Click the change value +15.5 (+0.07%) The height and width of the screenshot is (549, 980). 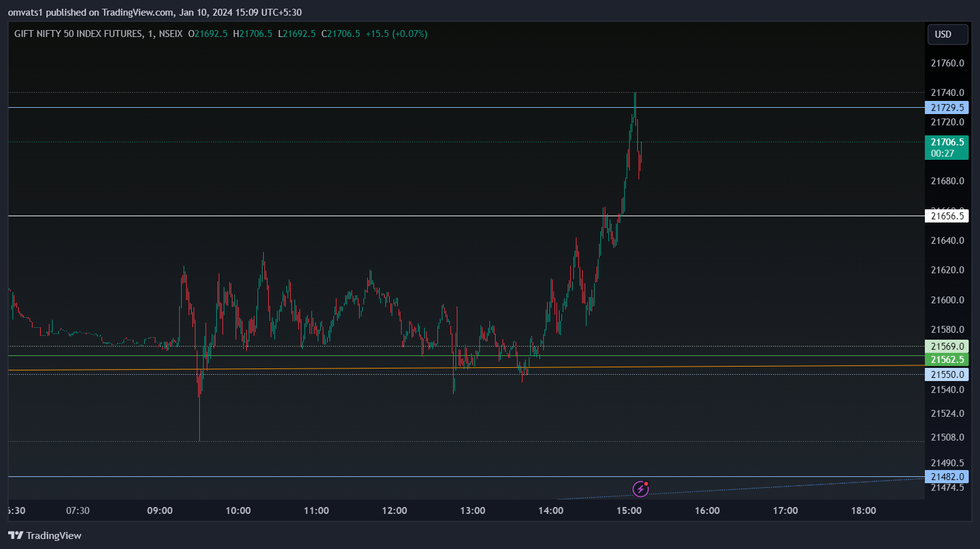click(x=397, y=34)
